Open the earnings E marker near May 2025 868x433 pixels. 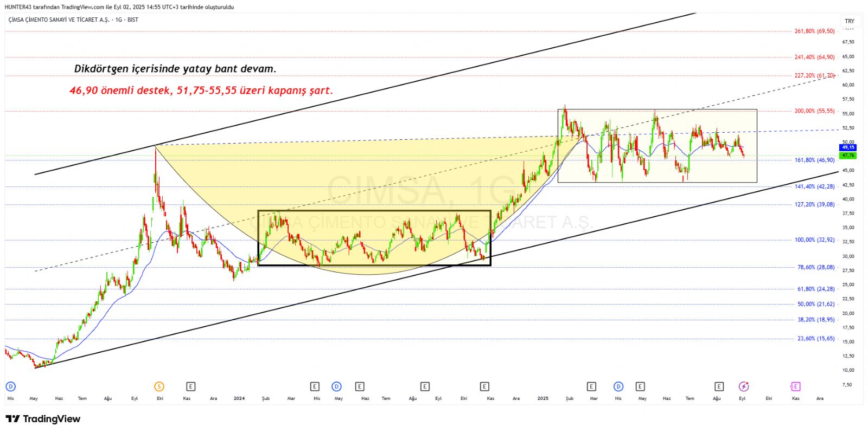(640, 386)
